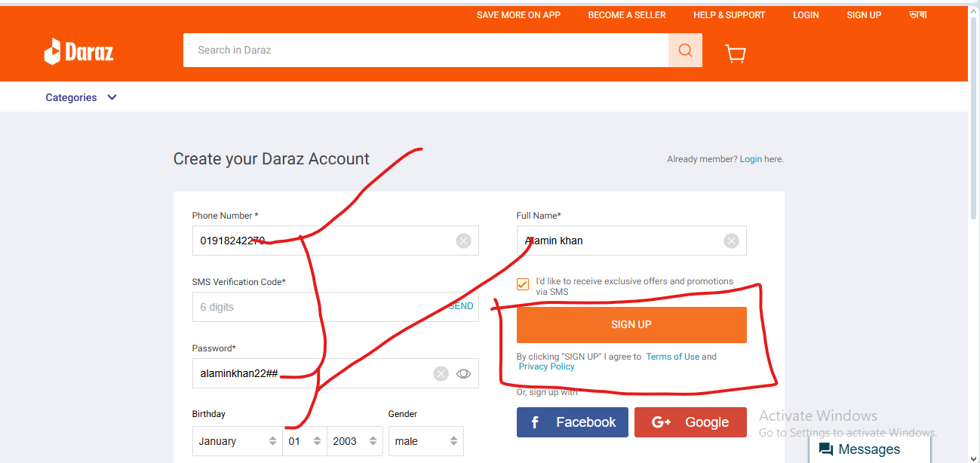This screenshot has height=463, width=980.
Task: Follow the Login link for existing members
Action: tap(751, 159)
